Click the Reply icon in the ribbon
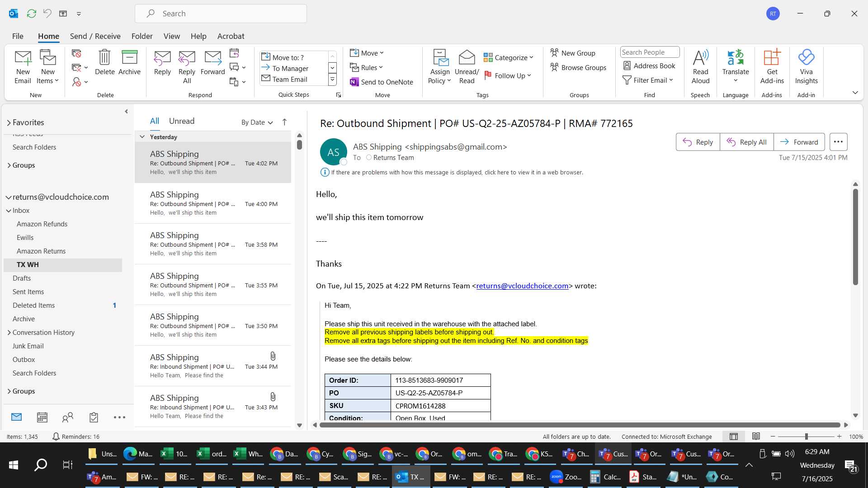The height and width of the screenshot is (488, 868). point(162,62)
